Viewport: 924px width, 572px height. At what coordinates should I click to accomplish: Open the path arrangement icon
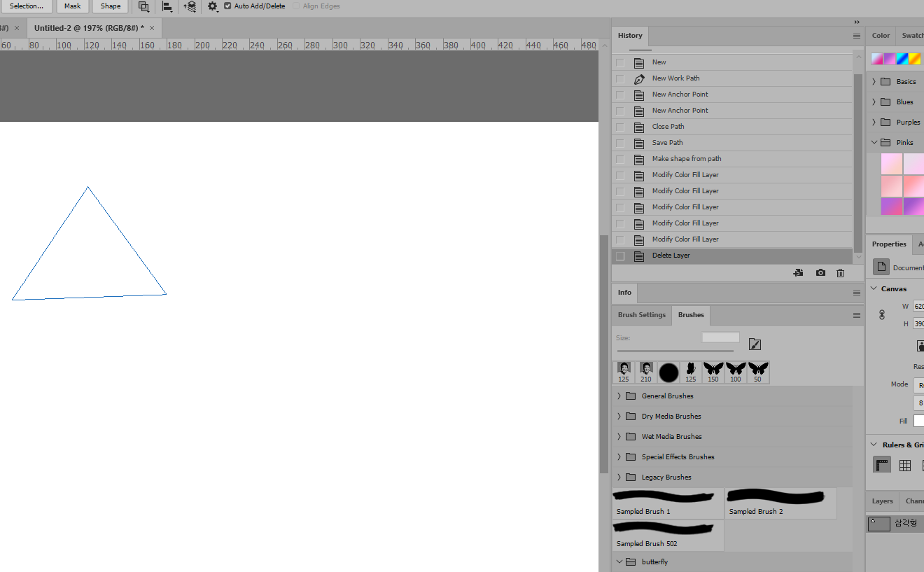pyautogui.click(x=190, y=6)
